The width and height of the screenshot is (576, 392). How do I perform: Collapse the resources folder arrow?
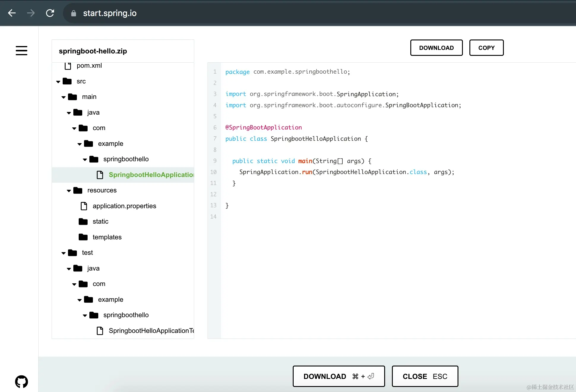(x=69, y=191)
